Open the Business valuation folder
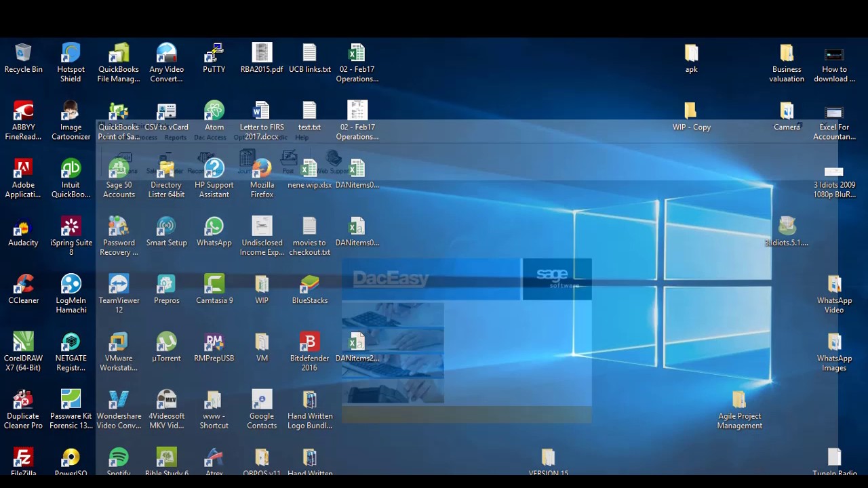868x488 pixels. [787, 62]
